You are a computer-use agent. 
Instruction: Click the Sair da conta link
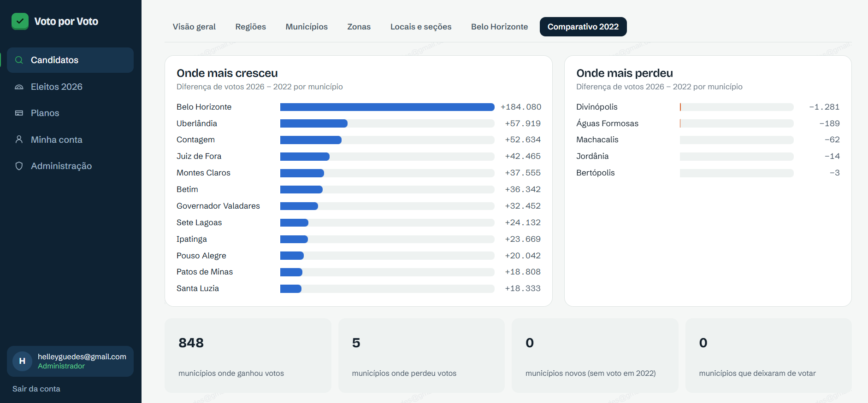pos(36,389)
